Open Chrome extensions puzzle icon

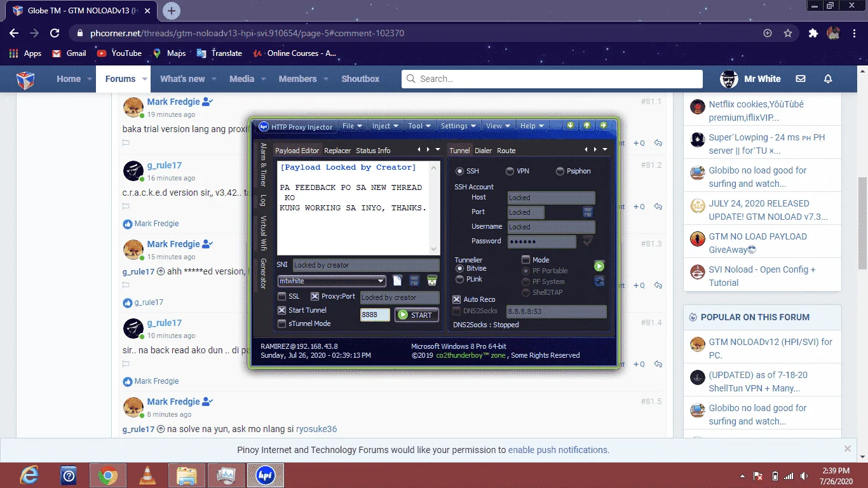click(x=813, y=33)
